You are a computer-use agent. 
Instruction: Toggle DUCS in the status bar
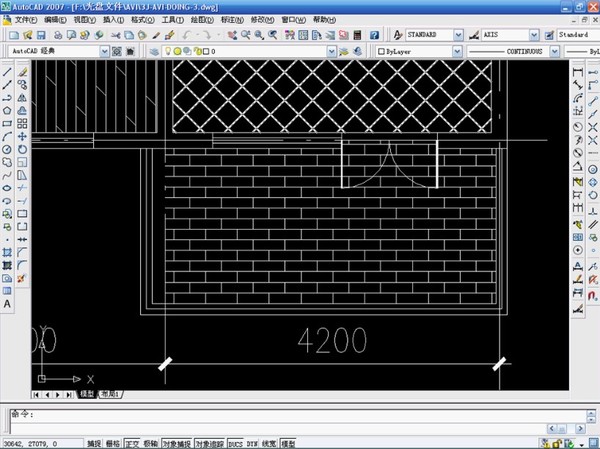(x=235, y=444)
